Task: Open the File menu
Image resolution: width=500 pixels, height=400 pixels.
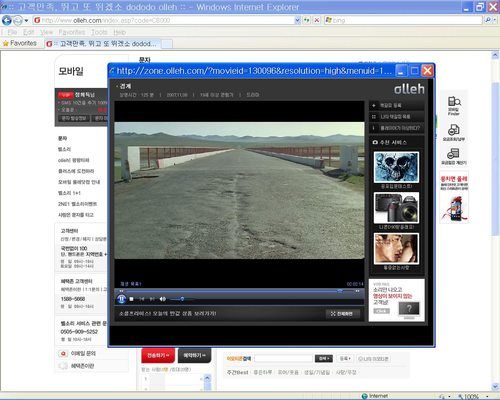Action: coord(12,32)
